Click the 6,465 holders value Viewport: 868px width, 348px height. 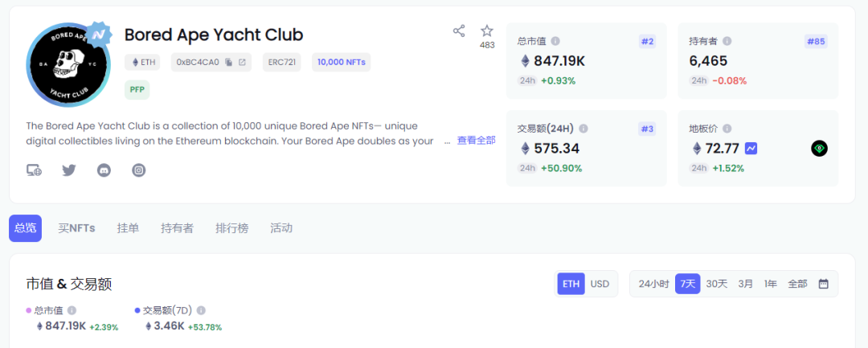tap(708, 61)
